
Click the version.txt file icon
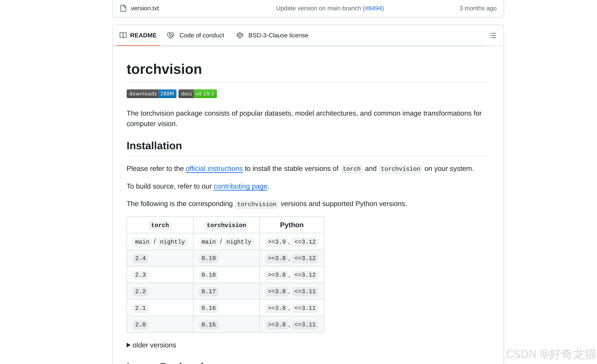pos(123,8)
